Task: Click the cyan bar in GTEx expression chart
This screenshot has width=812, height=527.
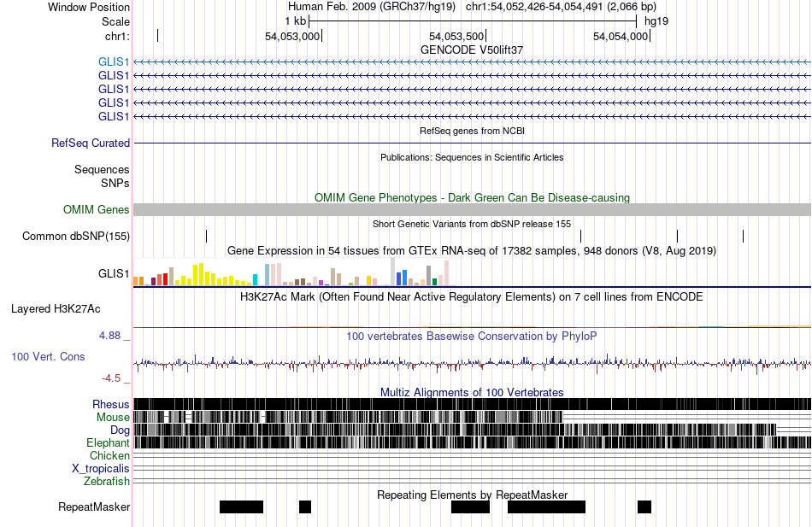Action: (255, 279)
